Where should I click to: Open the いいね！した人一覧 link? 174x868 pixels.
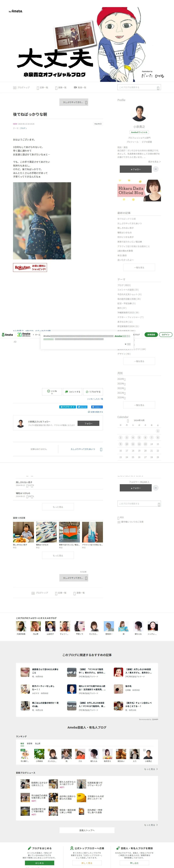95,399
